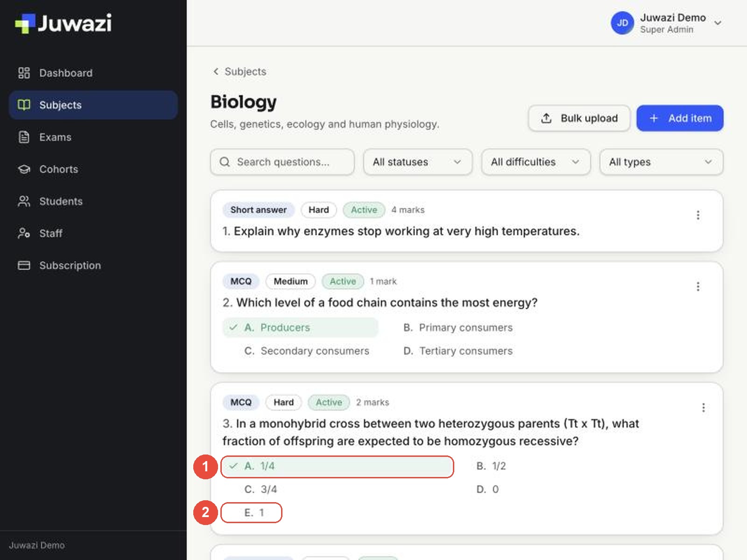Click the back chevron beside Subjects
This screenshot has width=747, height=560.
pos(216,71)
